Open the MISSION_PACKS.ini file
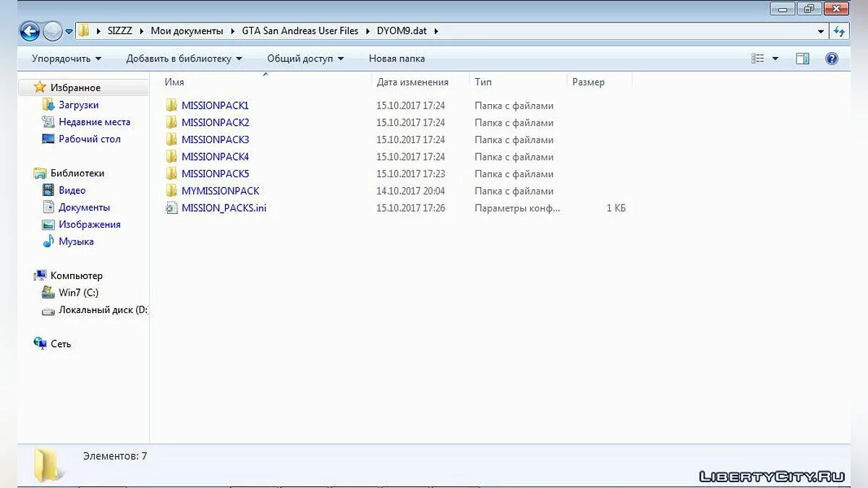Image resolution: width=868 pixels, height=488 pixels. pos(224,208)
